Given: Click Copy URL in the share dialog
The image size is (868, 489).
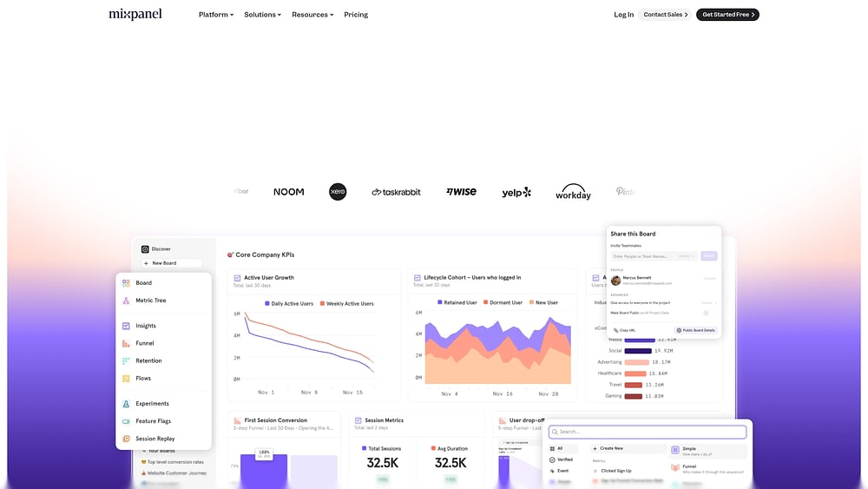Looking at the screenshot, I should pos(624,331).
